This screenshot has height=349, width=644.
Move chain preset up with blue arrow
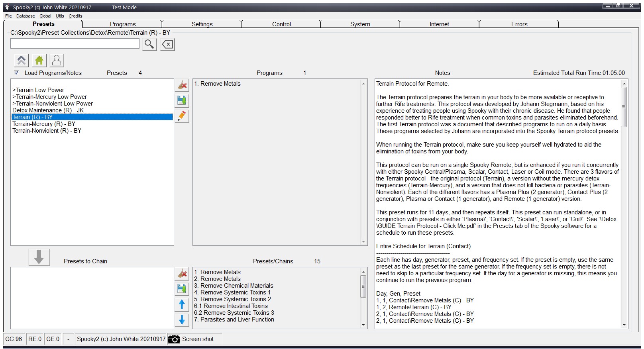(x=182, y=304)
